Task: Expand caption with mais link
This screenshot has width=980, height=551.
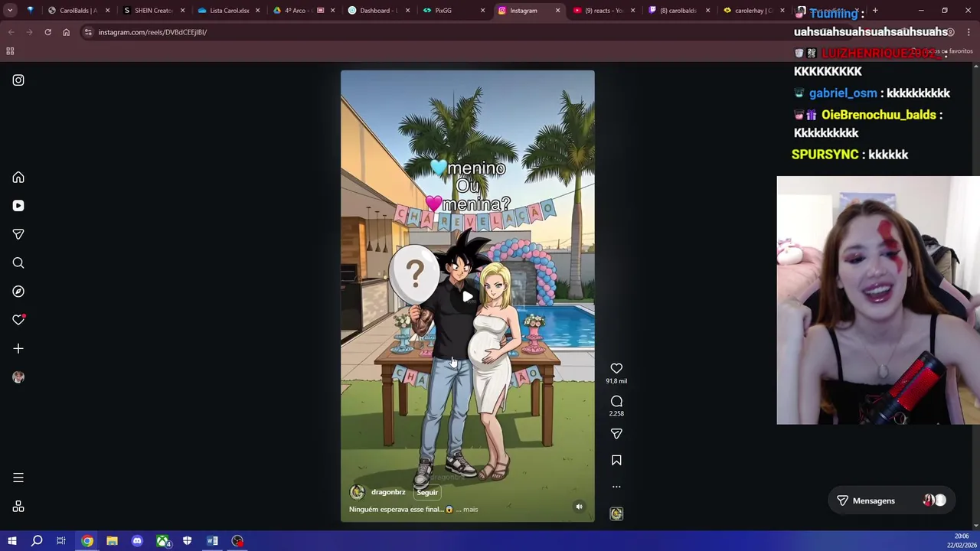Action: [x=470, y=510]
